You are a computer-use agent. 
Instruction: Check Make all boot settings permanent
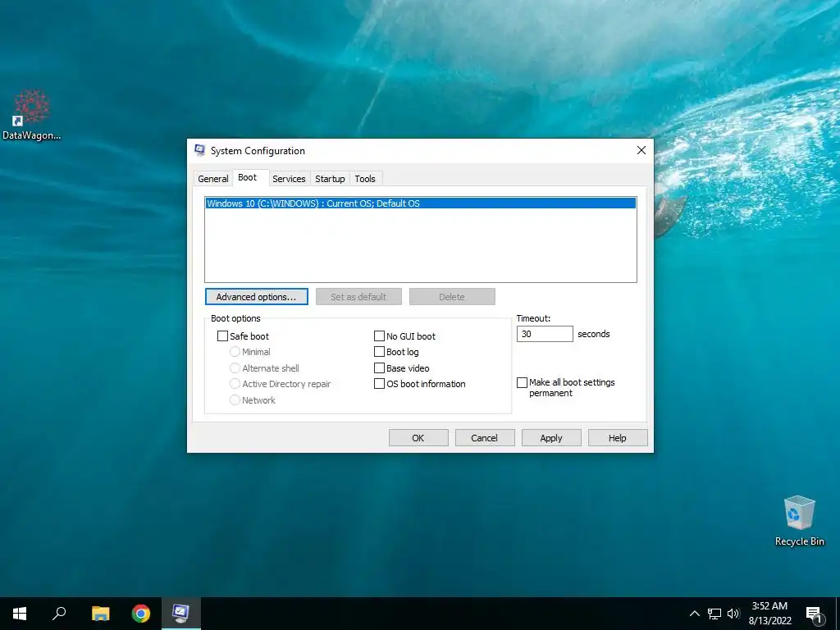click(522, 382)
